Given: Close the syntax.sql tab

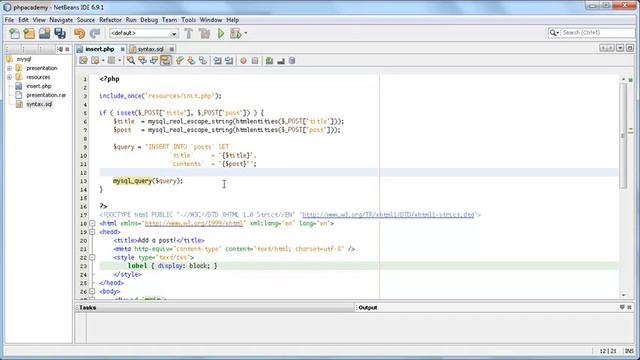Looking at the screenshot, I should coord(171,49).
